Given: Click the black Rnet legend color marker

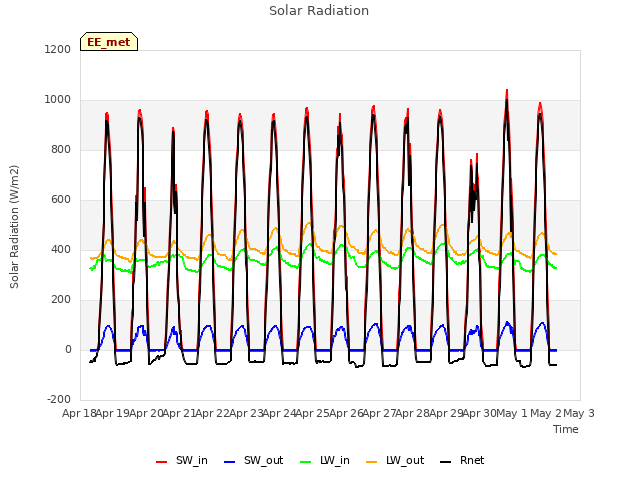Looking at the screenshot, I should (x=446, y=462).
